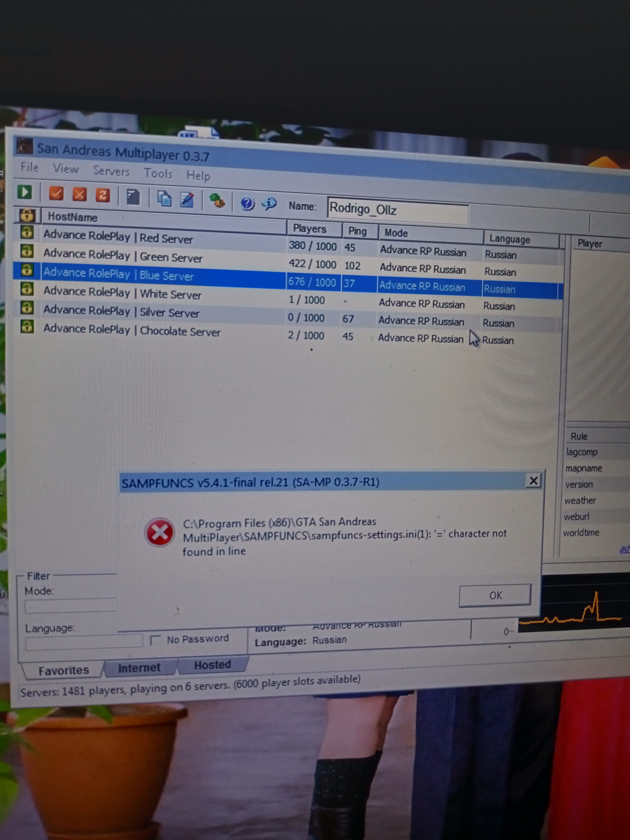Open the File menu
This screenshot has height=840, width=630.
30,167
